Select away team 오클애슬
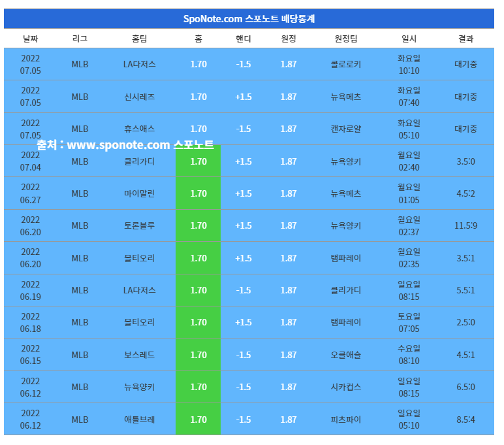Viewport: 504px width, 445px height. pos(345,355)
